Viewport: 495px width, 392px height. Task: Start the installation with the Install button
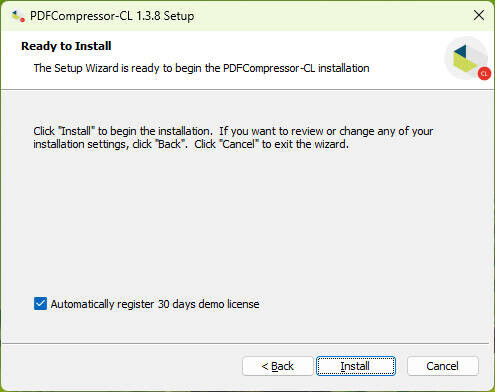point(356,366)
